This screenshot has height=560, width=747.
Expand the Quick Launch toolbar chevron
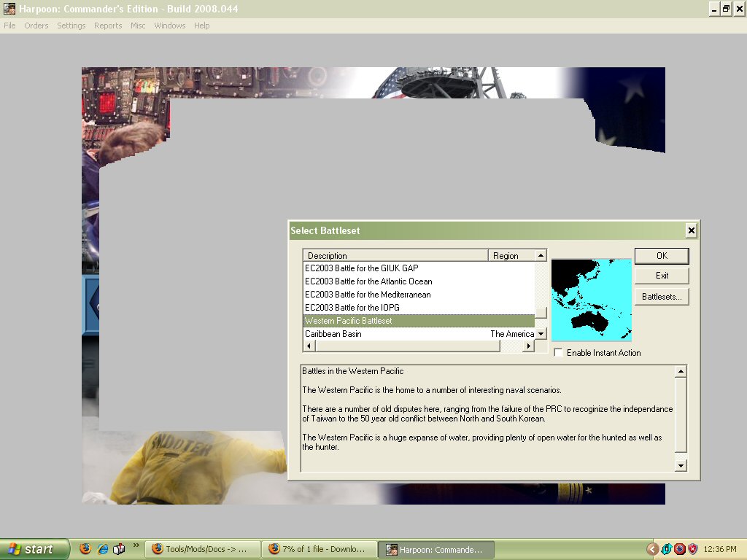click(x=136, y=546)
